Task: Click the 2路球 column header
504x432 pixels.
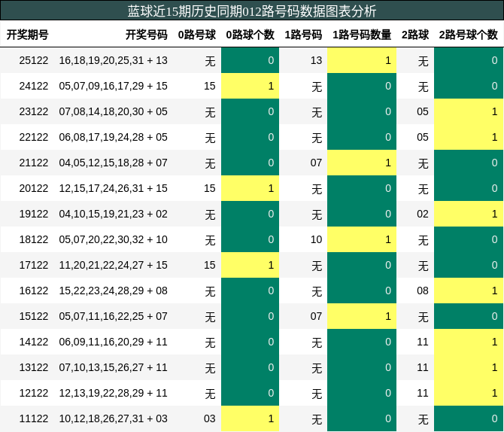Action: coord(415,35)
